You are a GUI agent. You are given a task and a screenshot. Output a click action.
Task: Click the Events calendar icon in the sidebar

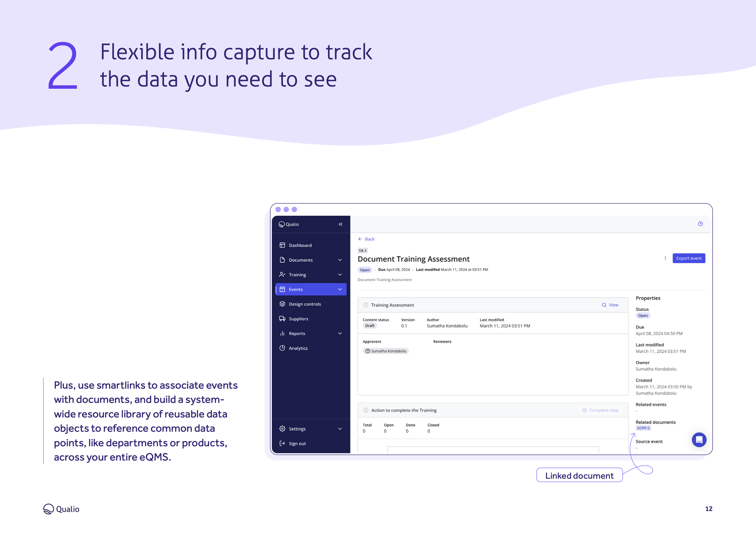click(x=282, y=290)
